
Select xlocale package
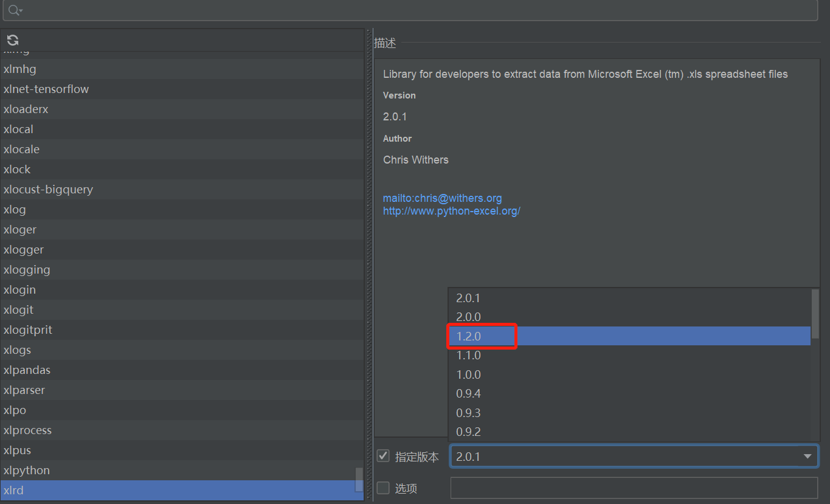182,149
